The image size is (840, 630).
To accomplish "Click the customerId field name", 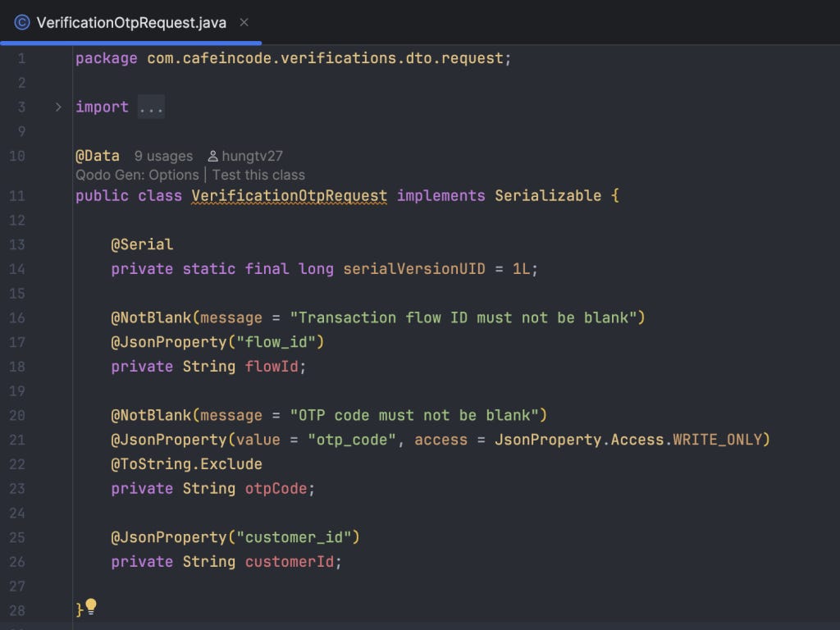I will 290,561.
